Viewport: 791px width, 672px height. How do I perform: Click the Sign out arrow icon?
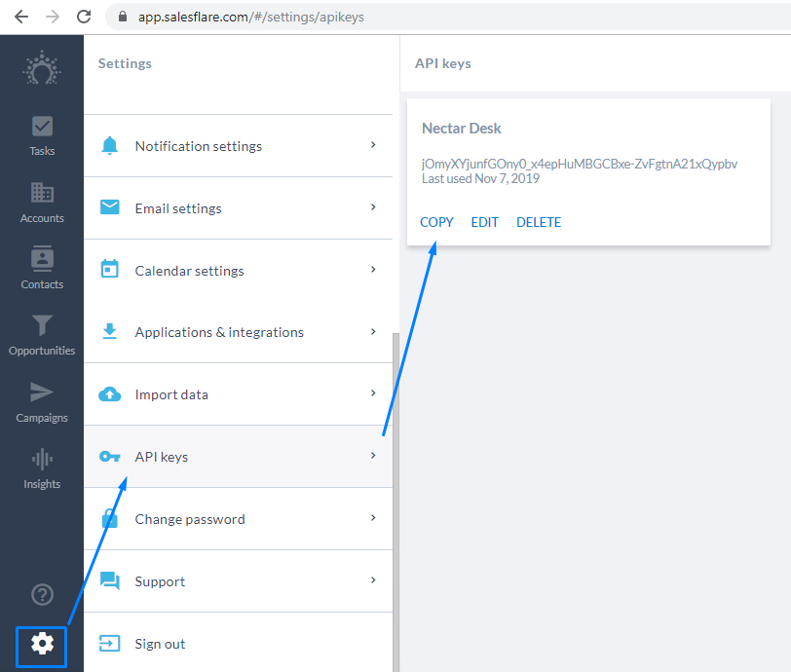pyautogui.click(x=109, y=643)
